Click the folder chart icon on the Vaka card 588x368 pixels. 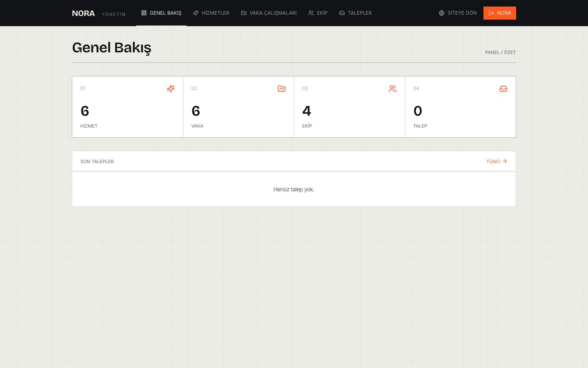(281, 89)
